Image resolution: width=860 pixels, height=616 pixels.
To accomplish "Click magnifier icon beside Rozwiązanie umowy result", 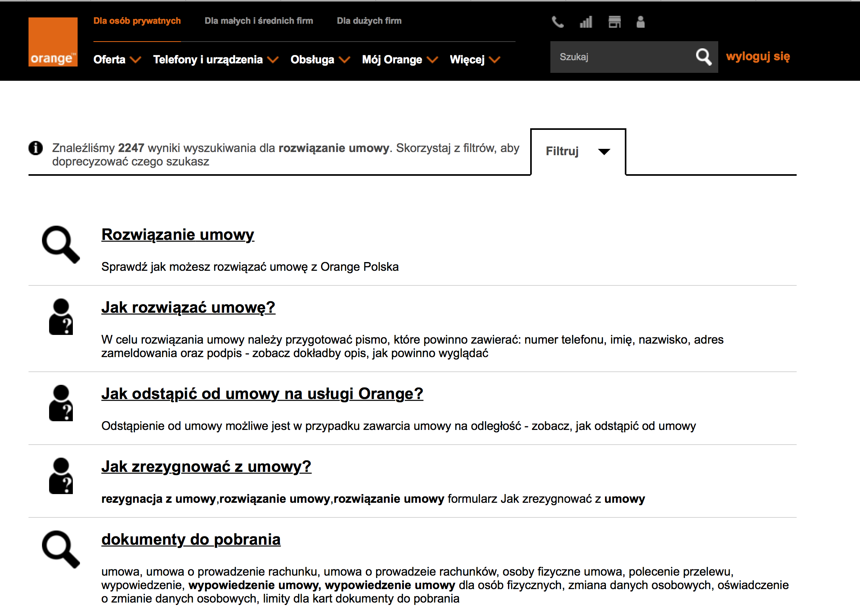I will (x=61, y=244).
